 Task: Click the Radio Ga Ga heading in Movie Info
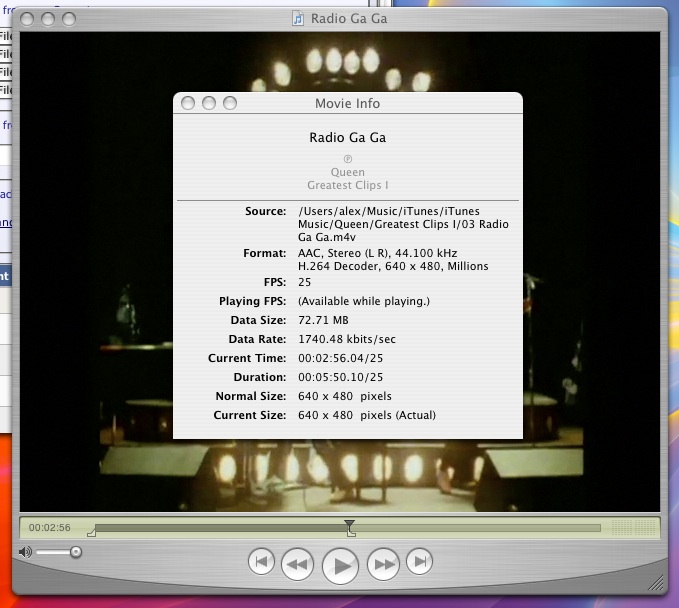(347, 137)
